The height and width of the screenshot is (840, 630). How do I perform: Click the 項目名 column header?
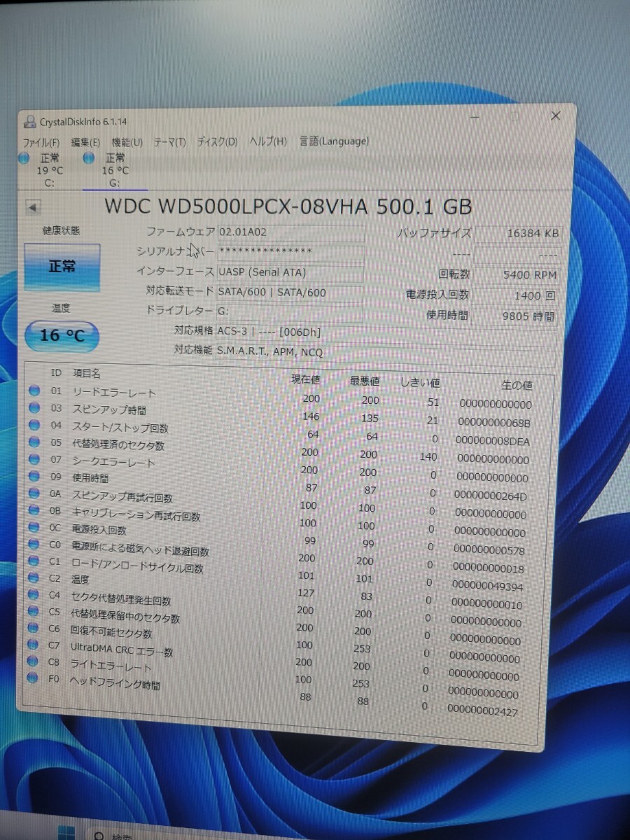coord(87,374)
